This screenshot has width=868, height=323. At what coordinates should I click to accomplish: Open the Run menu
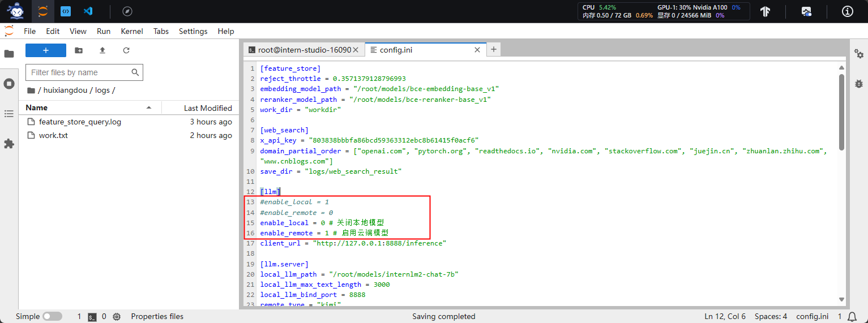[104, 31]
